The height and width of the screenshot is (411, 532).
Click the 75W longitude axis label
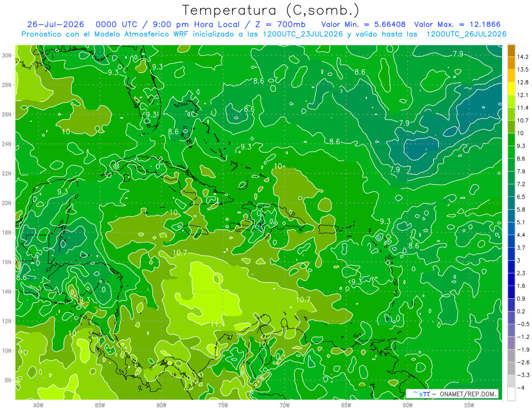pyautogui.click(x=223, y=405)
